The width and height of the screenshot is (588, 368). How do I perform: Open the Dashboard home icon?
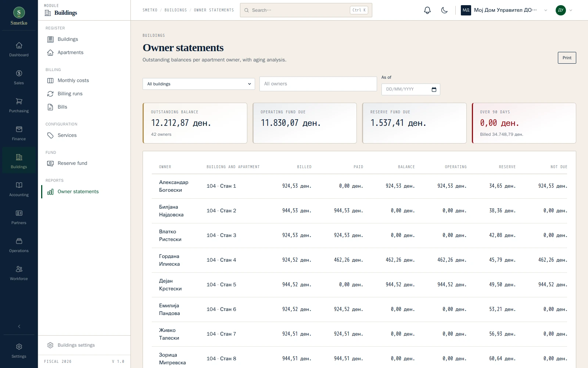[x=19, y=45]
